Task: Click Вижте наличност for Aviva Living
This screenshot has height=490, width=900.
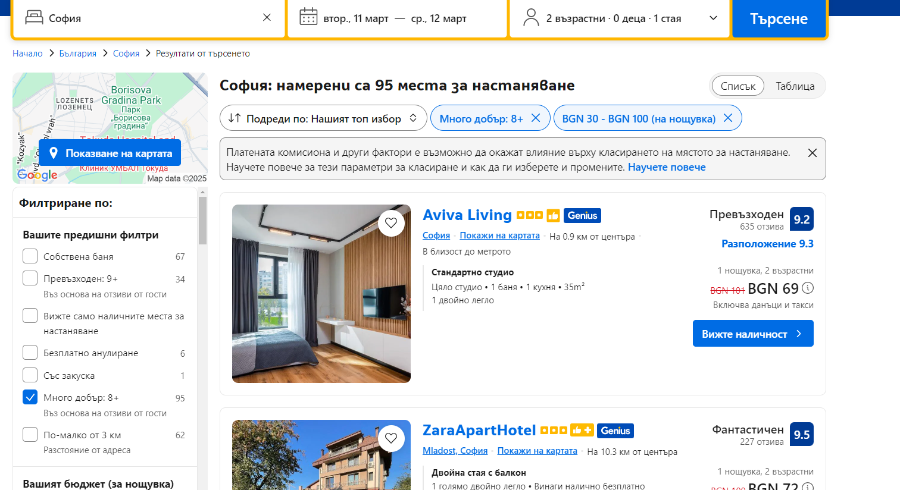Action: tap(753, 333)
